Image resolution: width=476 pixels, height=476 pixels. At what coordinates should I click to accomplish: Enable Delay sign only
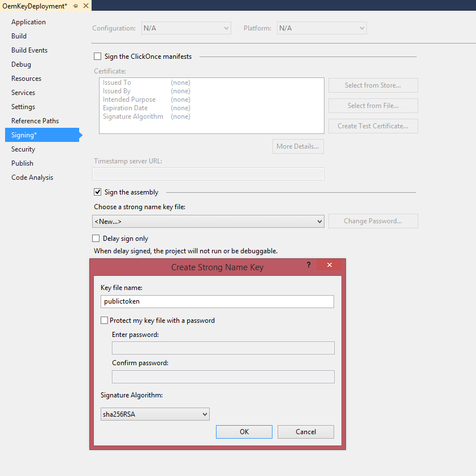coord(96,239)
